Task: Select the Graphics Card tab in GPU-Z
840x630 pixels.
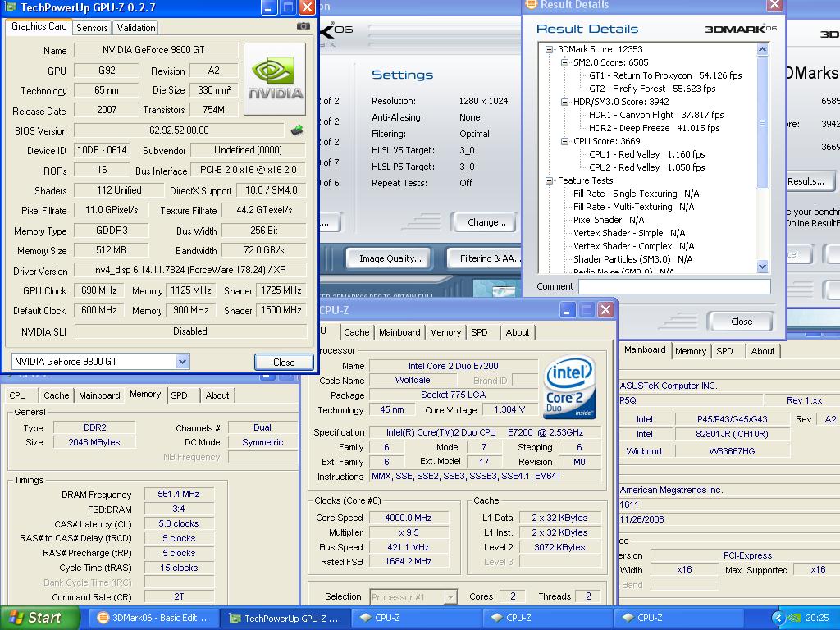Action: tap(39, 26)
